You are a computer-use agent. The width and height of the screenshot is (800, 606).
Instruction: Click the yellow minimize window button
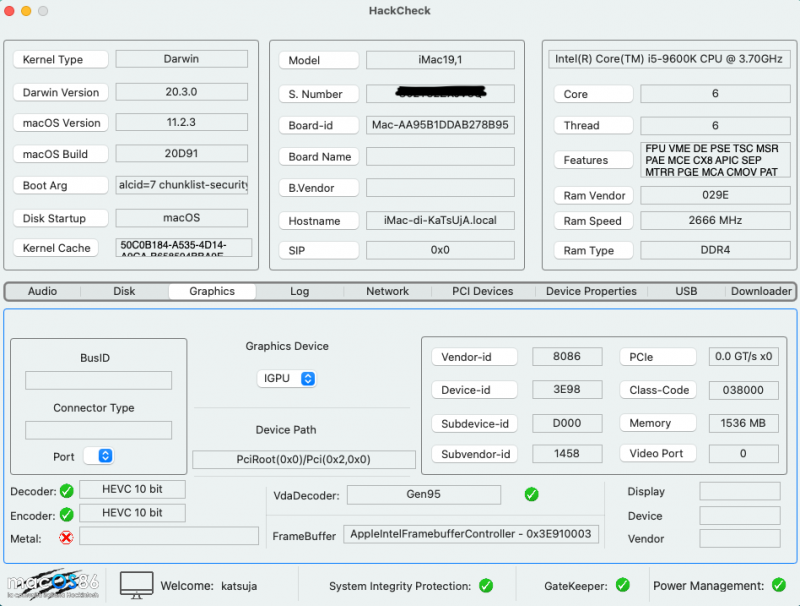click(26, 10)
